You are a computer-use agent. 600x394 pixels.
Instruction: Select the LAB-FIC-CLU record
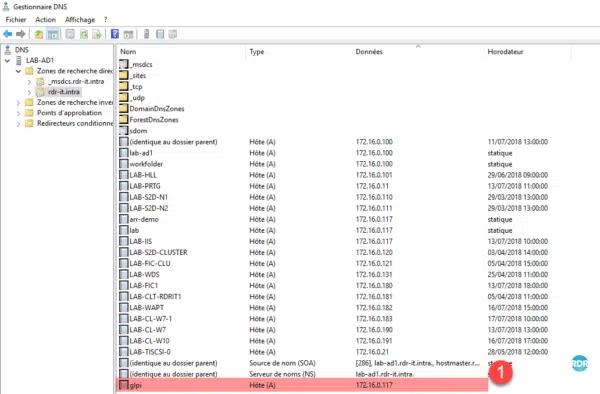pyautogui.click(x=150, y=264)
